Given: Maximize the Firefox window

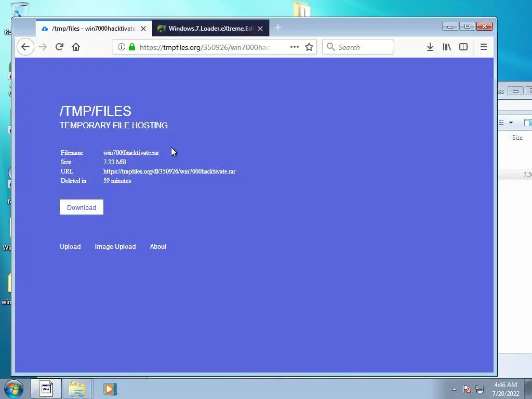Looking at the screenshot, I should coord(467,26).
